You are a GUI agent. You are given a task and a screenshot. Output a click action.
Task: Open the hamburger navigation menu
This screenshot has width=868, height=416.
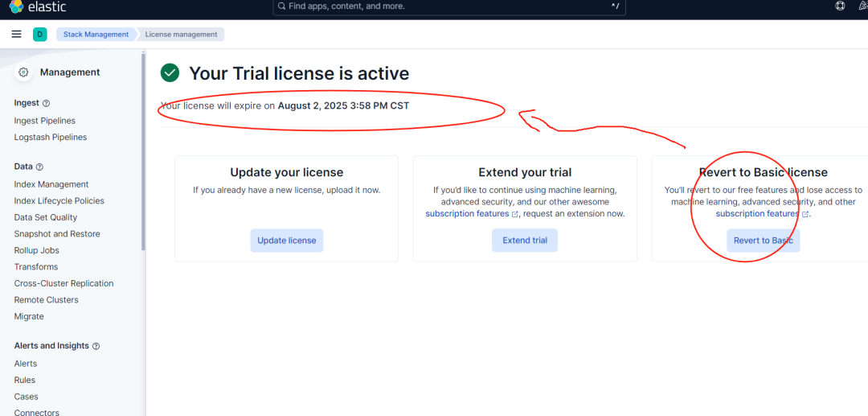[x=17, y=35]
